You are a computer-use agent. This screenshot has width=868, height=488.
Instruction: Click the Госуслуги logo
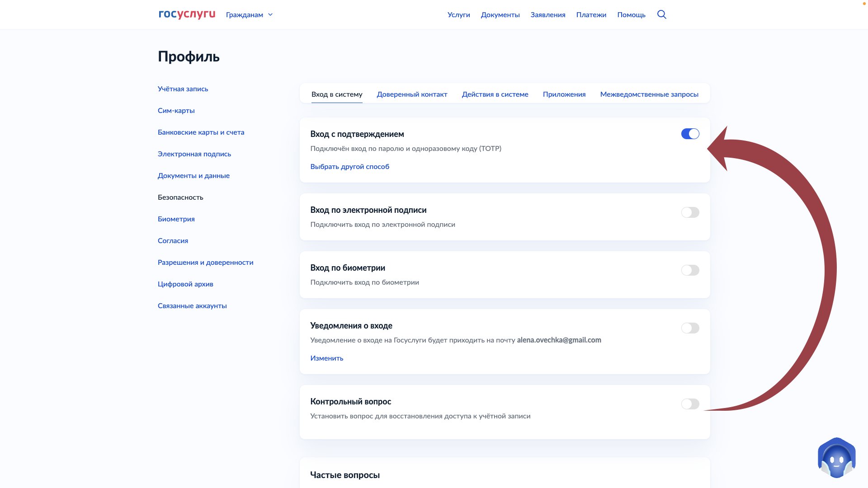coord(187,14)
